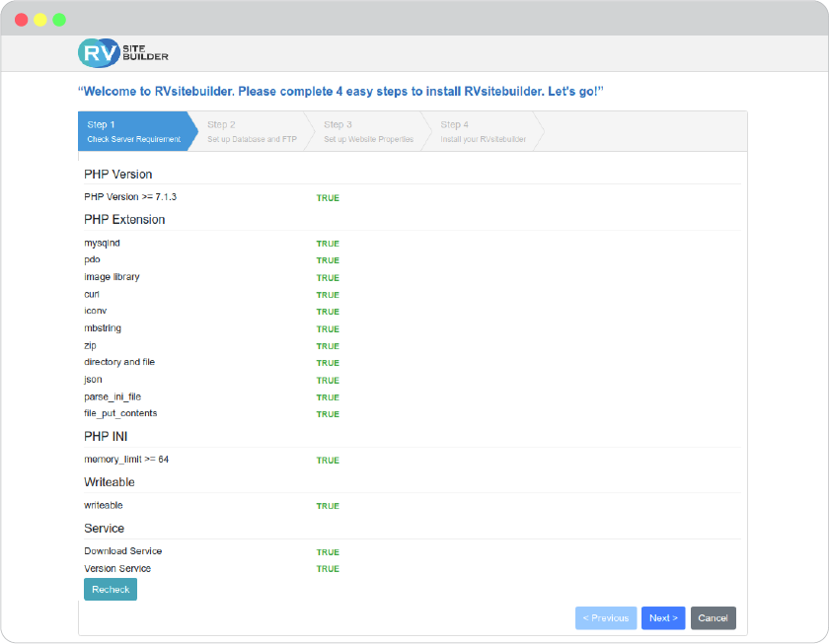Click the 'json' extension label
The image size is (829, 644).
(x=93, y=380)
